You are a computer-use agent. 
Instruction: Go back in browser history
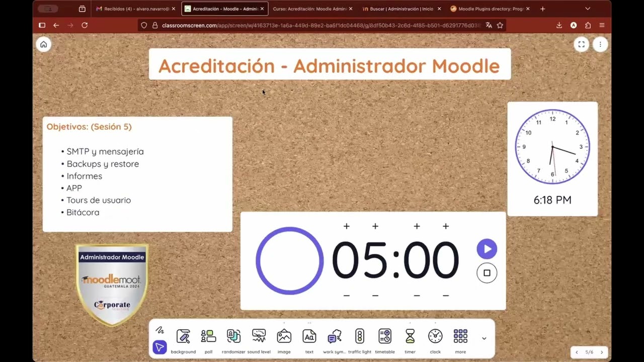(x=56, y=25)
